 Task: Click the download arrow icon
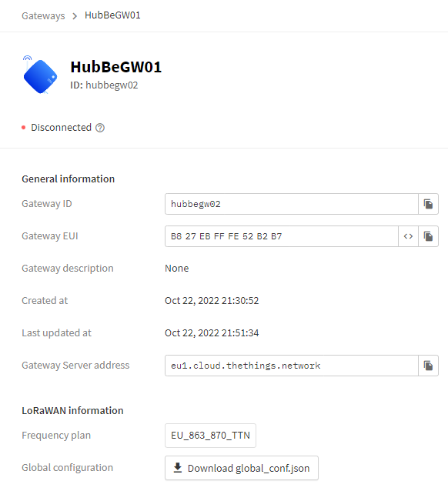point(178,467)
